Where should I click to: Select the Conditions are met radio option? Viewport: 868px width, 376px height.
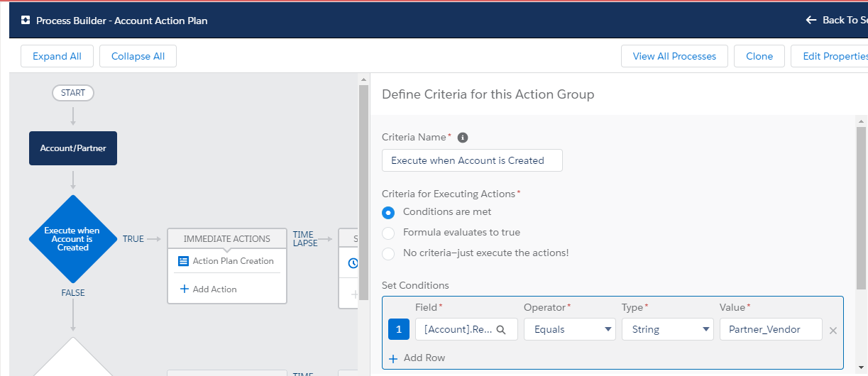point(388,212)
